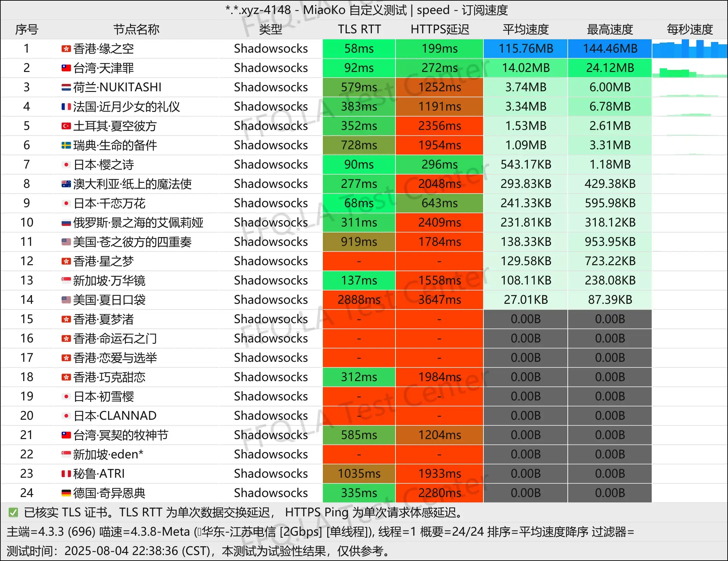Viewport: 728px width, 561px height.
Task: Click the 类型 column header
Action: pyautogui.click(x=271, y=30)
